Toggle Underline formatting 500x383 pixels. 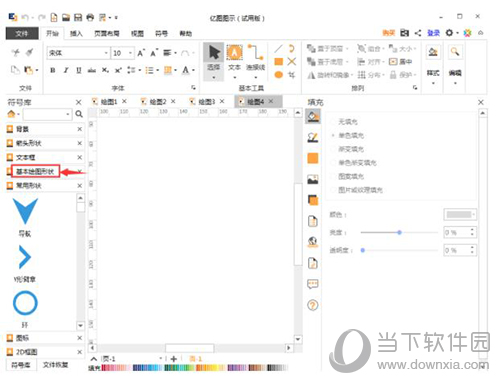pos(79,70)
